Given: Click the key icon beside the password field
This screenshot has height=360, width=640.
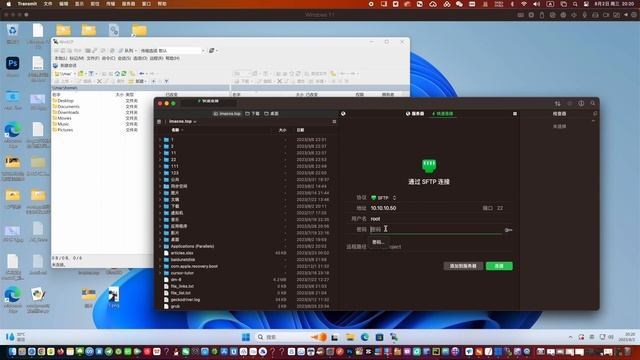Looking at the screenshot, I should click(508, 230).
